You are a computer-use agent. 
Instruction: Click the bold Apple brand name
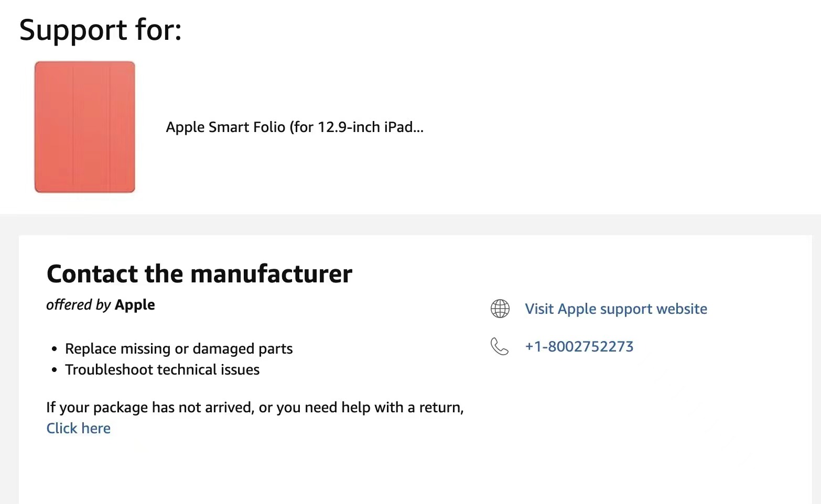pos(135,304)
